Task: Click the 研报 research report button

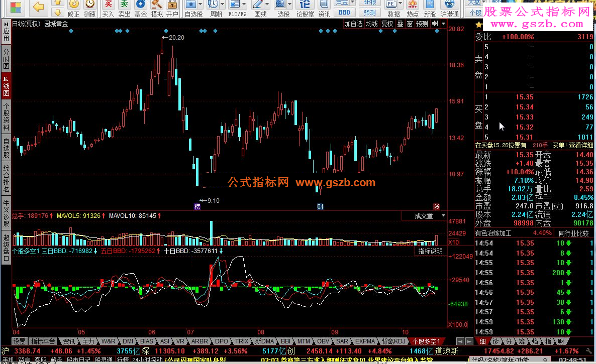Action: pos(370,3)
